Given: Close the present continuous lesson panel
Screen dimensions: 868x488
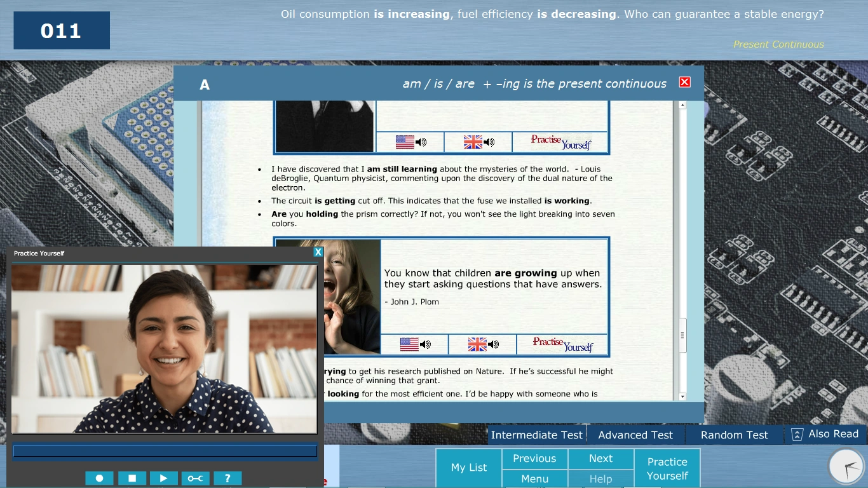Looking at the screenshot, I should click(x=684, y=82).
